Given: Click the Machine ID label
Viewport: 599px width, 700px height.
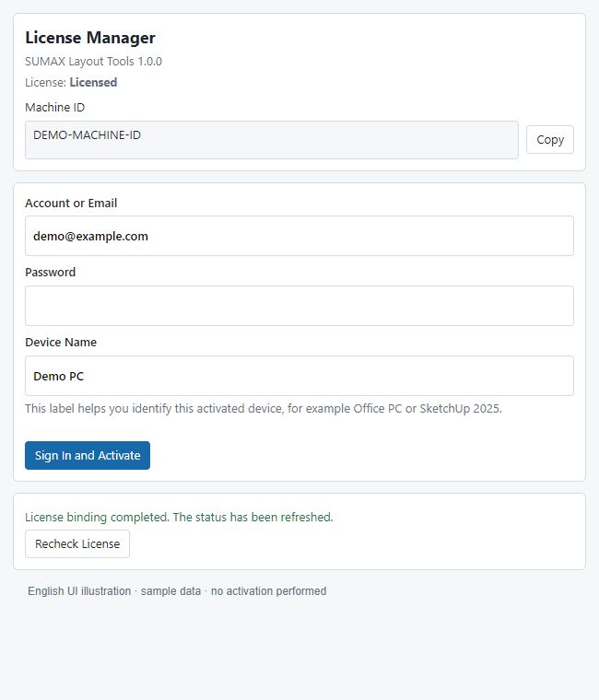Looking at the screenshot, I should click(x=55, y=107).
